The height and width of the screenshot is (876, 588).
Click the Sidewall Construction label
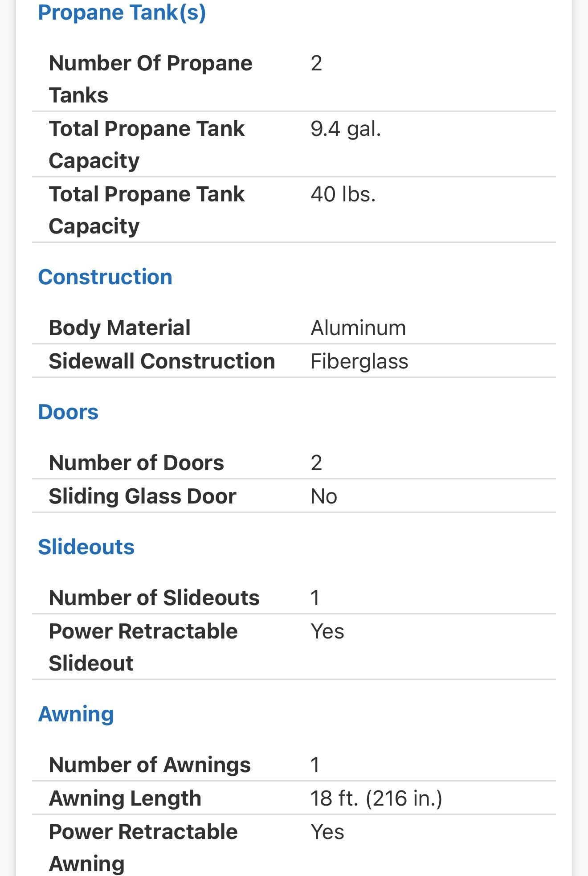pyautogui.click(x=162, y=361)
